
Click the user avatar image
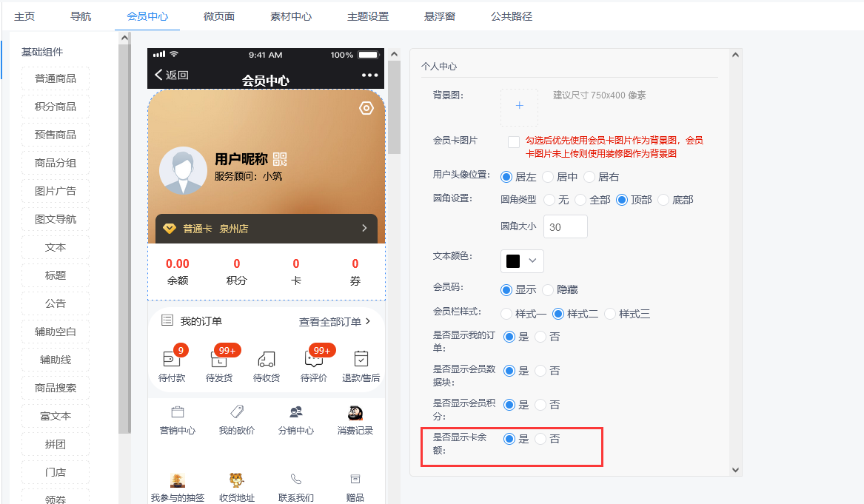coord(184,170)
